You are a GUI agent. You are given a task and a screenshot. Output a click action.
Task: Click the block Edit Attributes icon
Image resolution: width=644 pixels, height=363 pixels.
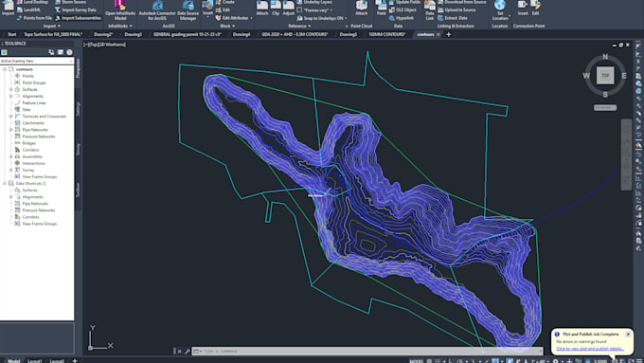(x=219, y=18)
